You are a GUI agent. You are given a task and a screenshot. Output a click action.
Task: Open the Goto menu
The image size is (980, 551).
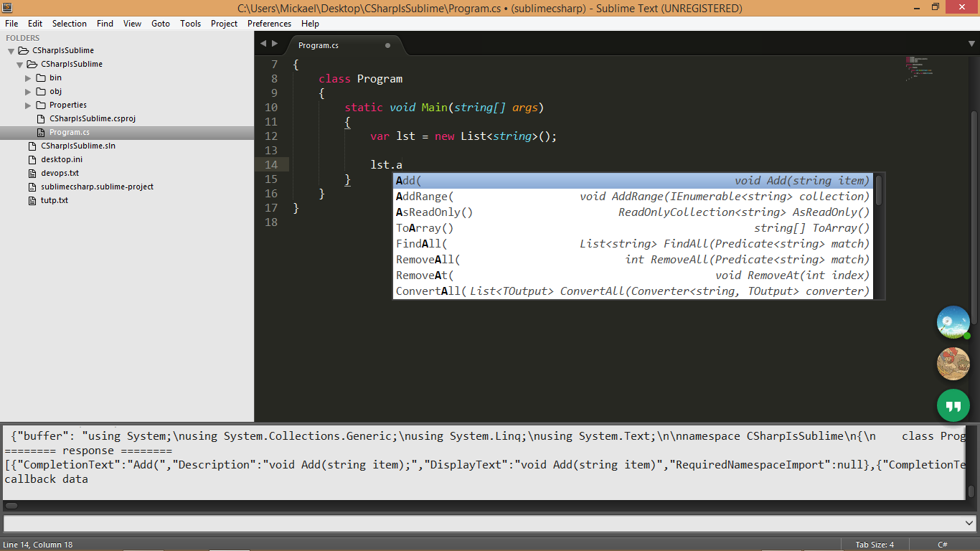click(161, 24)
